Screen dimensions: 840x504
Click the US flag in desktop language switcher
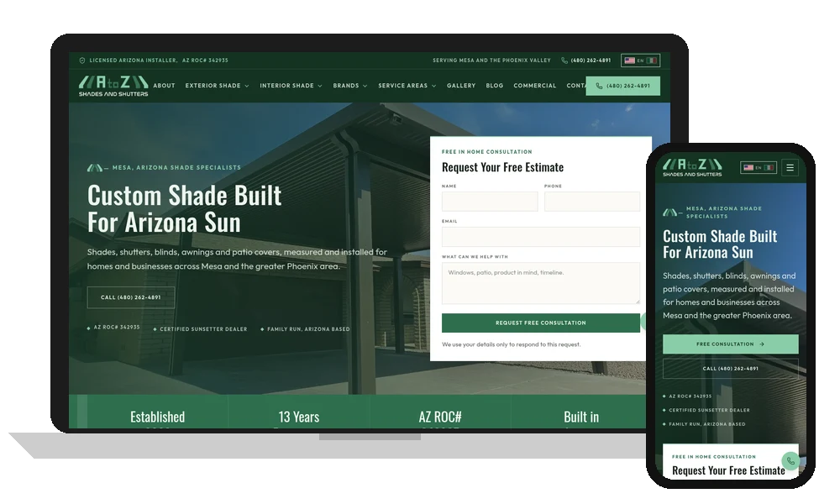coord(629,60)
